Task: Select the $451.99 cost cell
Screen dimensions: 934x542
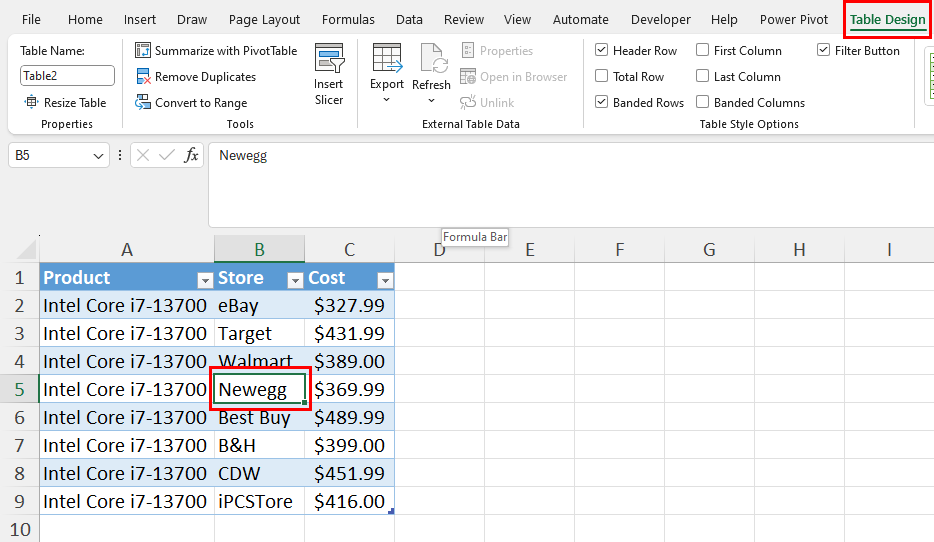Action: pyautogui.click(x=349, y=473)
